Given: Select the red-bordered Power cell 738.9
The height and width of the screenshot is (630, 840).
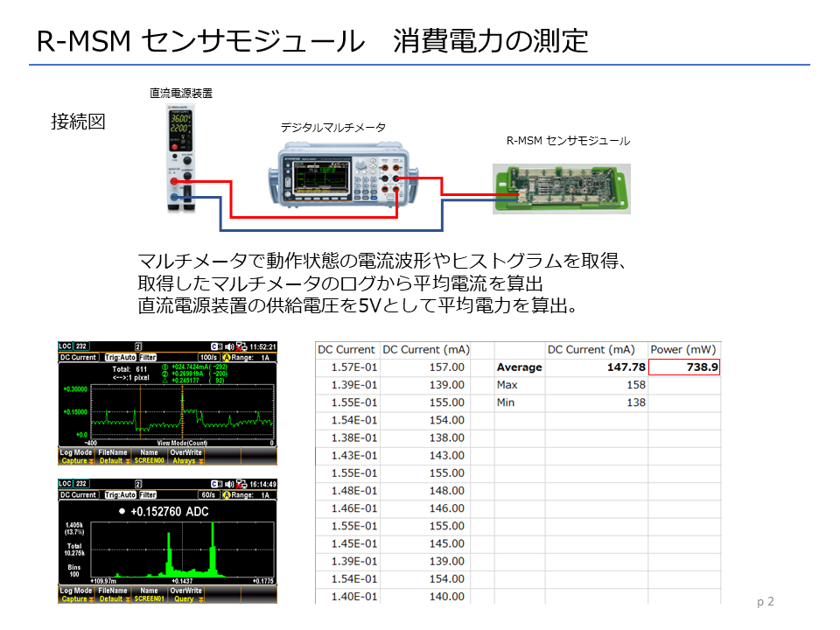Looking at the screenshot, I should pyautogui.click(x=684, y=367).
